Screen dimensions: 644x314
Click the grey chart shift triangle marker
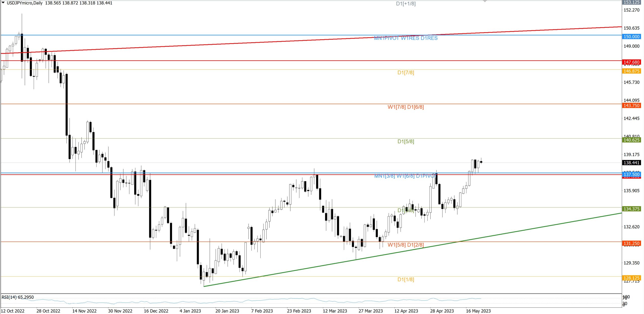click(485, 1)
